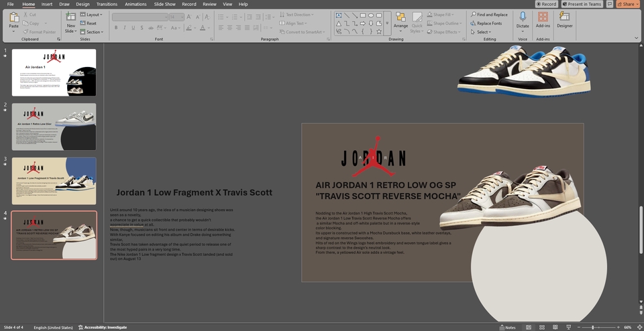
Task: Toggle Normal view in status bar
Action: pyautogui.click(x=529, y=327)
